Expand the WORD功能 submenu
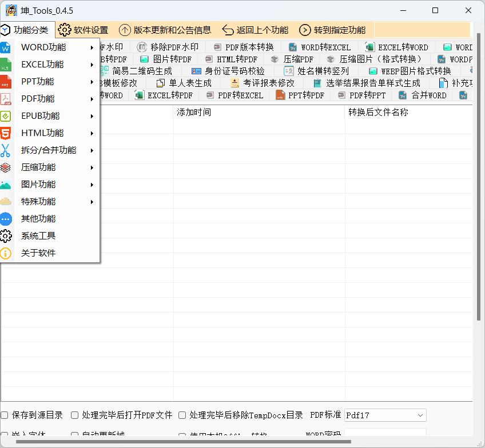 coord(43,47)
